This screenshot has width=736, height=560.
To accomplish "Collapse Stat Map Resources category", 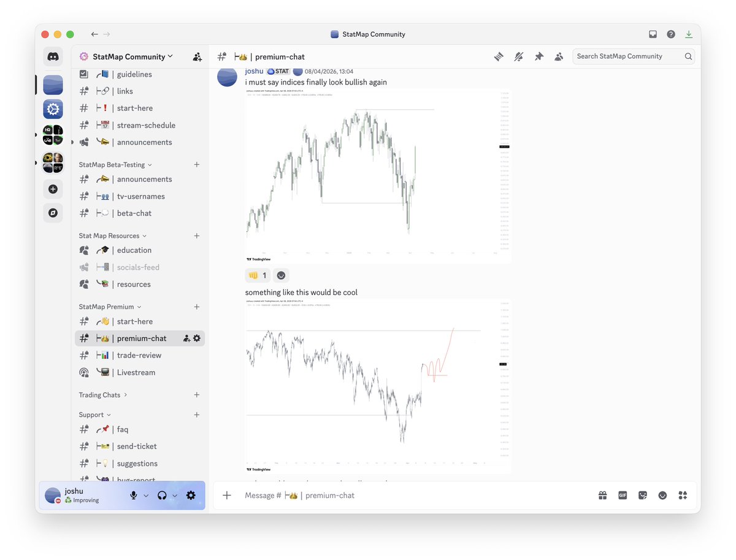I will [113, 236].
